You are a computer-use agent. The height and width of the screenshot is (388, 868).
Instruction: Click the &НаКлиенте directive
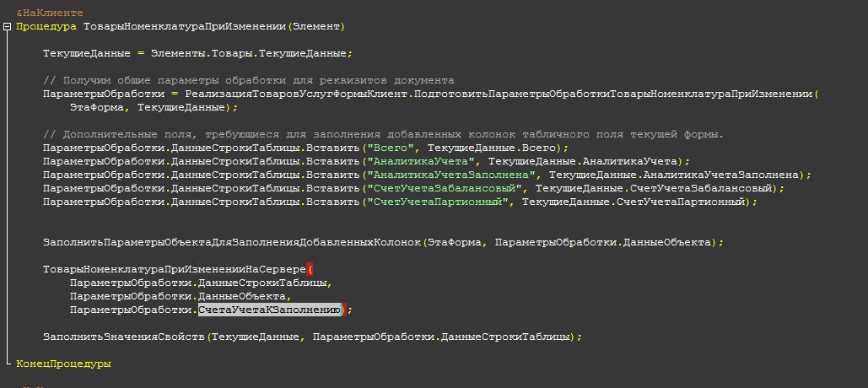tap(50, 13)
